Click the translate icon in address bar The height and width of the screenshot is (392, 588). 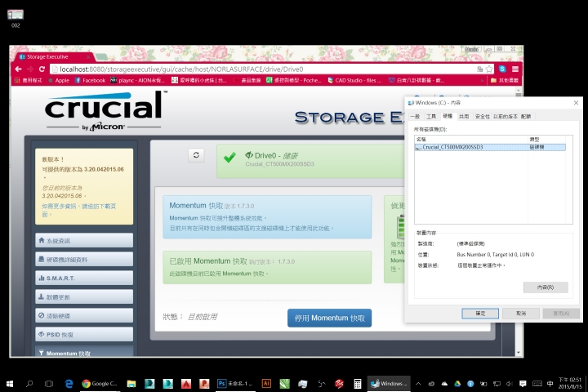[x=479, y=69]
